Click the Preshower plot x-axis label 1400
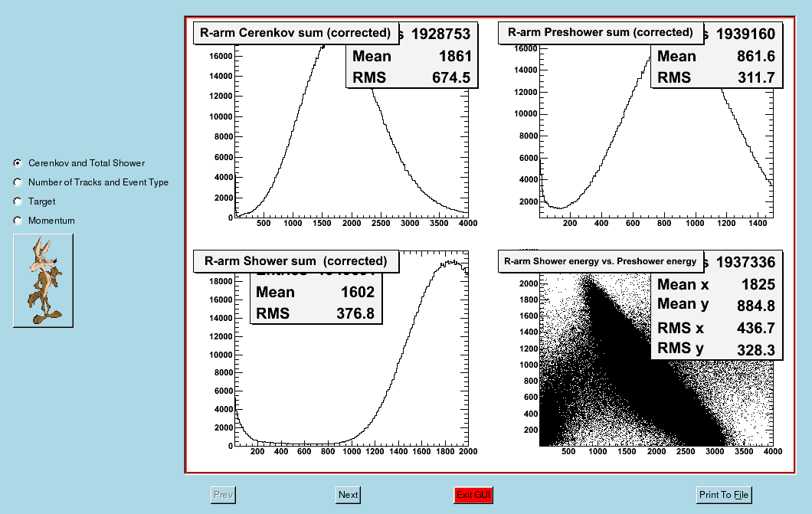 (758, 223)
